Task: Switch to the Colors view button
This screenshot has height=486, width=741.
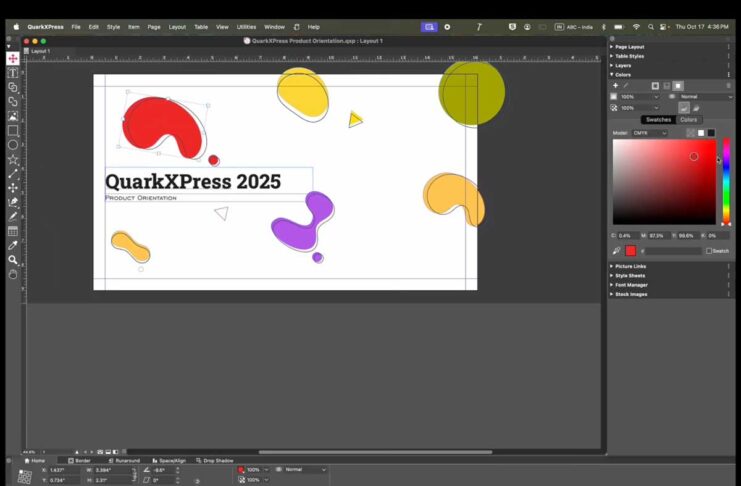Action: click(x=689, y=120)
